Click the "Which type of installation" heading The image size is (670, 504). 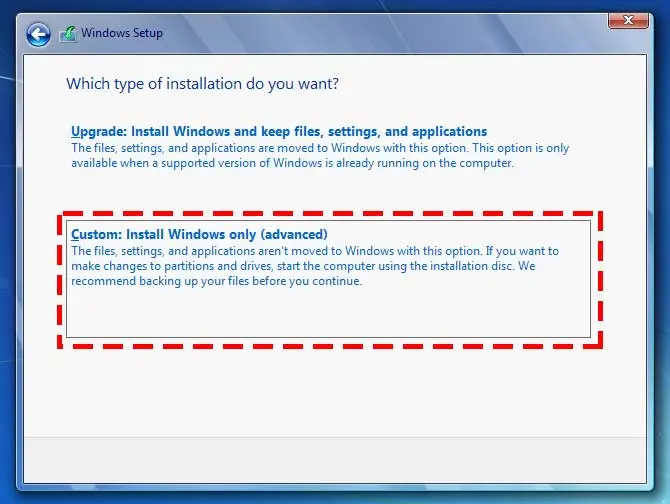pyautogui.click(x=202, y=84)
